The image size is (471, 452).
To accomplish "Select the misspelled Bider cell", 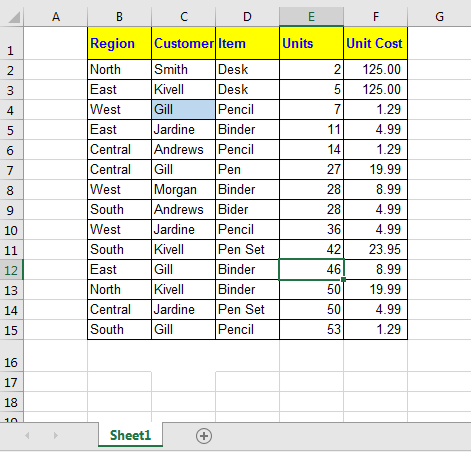I will (x=247, y=209).
